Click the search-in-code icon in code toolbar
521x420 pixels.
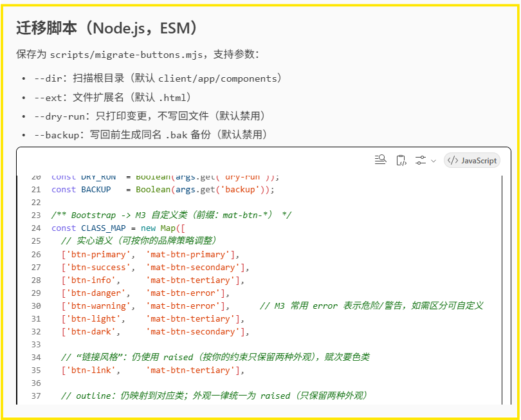(x=380, y=160)
